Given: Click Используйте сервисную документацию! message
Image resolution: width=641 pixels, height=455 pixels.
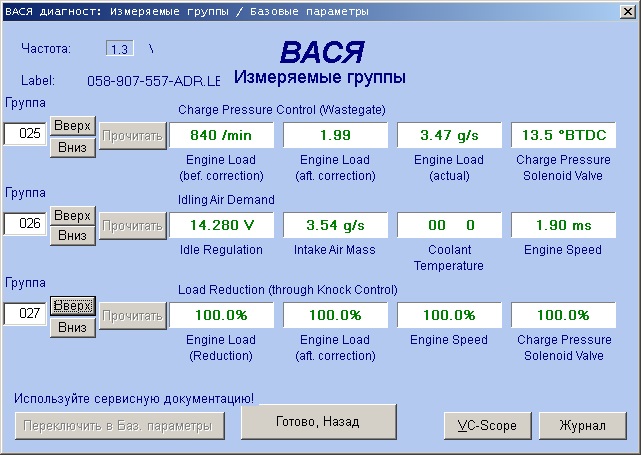Looking at the screenshot, I should (134, 398).
